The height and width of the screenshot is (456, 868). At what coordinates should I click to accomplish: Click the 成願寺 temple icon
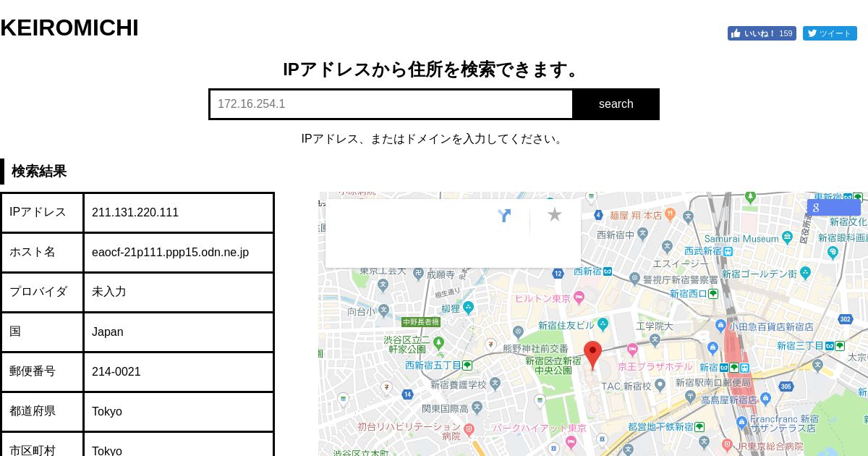coord(419,274)
